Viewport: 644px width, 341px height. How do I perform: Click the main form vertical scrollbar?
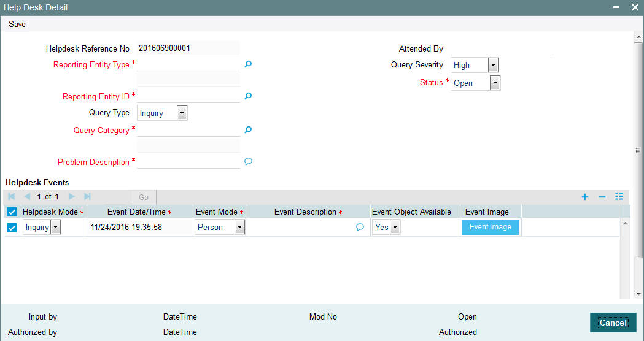[638, 150]
